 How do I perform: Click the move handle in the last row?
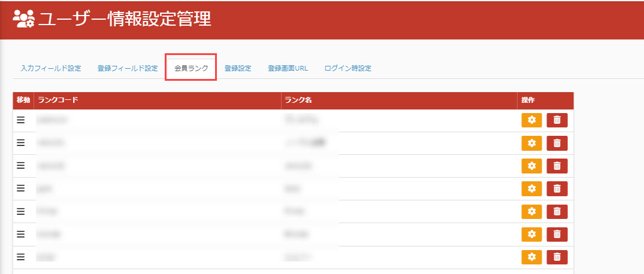(x=20, y=257)
